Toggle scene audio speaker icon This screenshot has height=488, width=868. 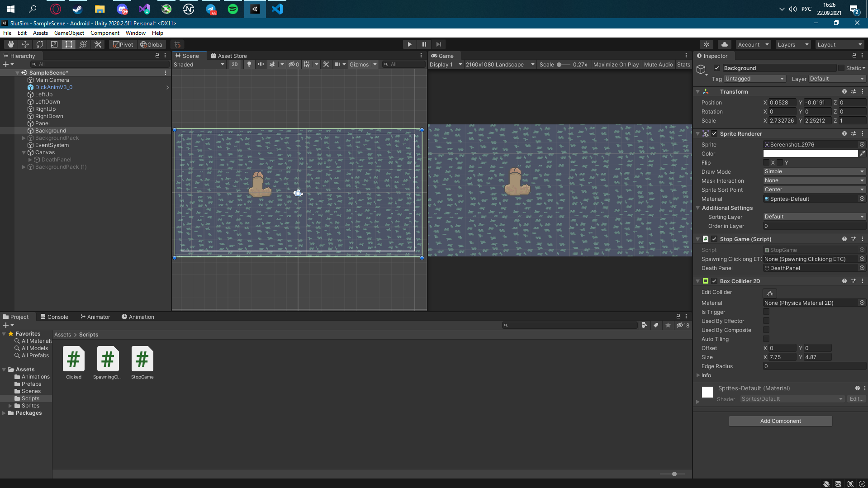[261, 64]
